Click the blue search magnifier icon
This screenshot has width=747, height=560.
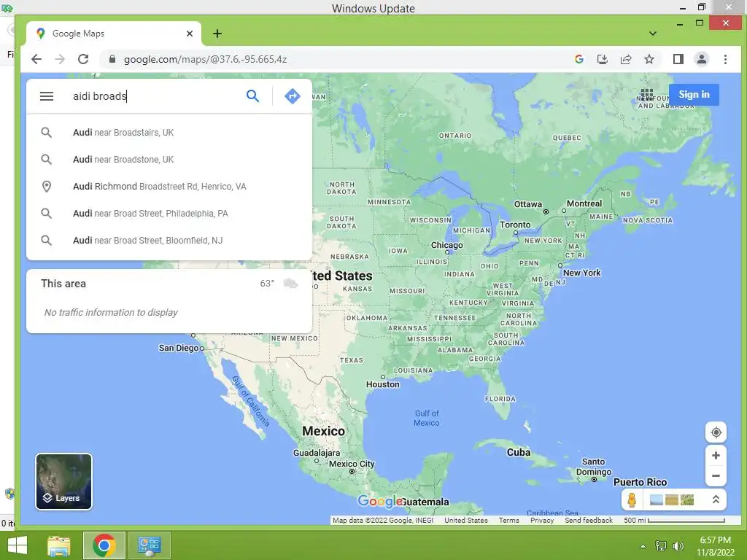point(252,96)
